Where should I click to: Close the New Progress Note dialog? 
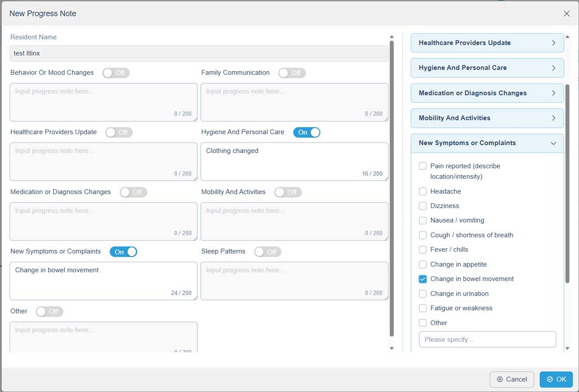click(566, 14)
